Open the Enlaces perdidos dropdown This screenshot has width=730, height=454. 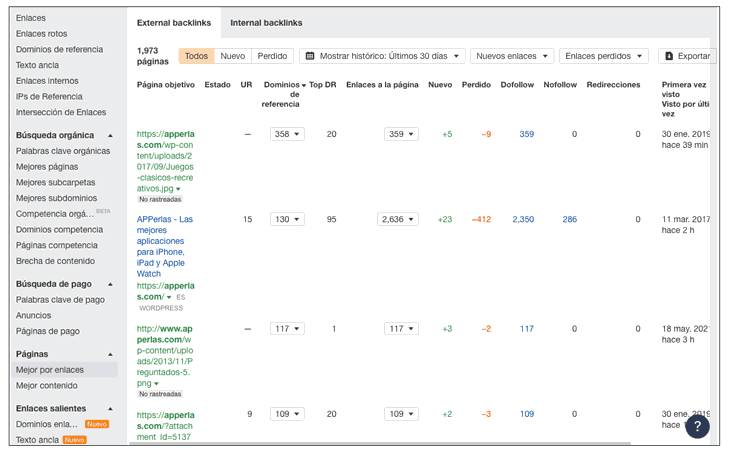tap(603, 57)
